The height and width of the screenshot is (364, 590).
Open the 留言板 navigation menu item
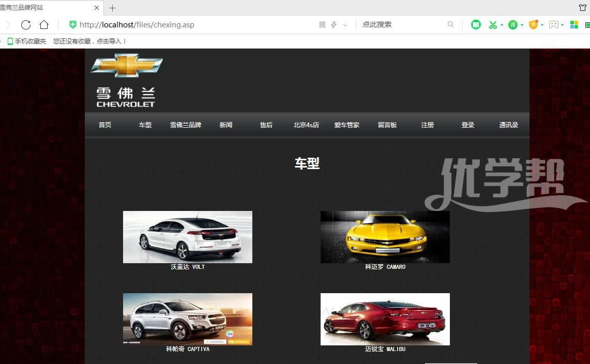[387, 125]
